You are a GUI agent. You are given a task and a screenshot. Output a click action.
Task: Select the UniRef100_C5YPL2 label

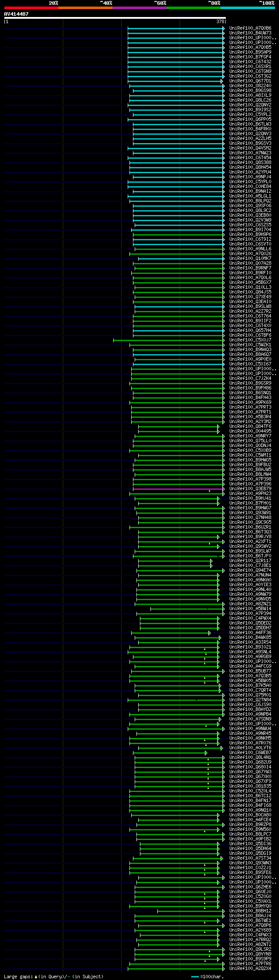tap(250, 115)
